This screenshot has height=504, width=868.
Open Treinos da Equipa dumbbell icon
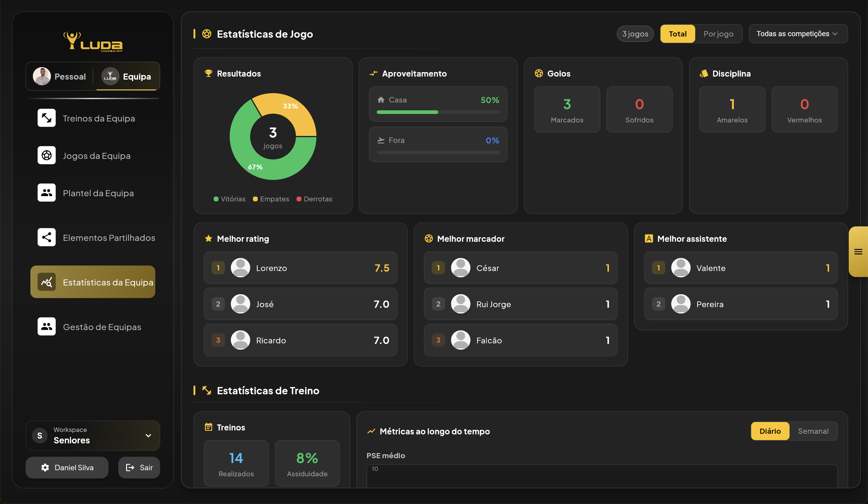46,118
